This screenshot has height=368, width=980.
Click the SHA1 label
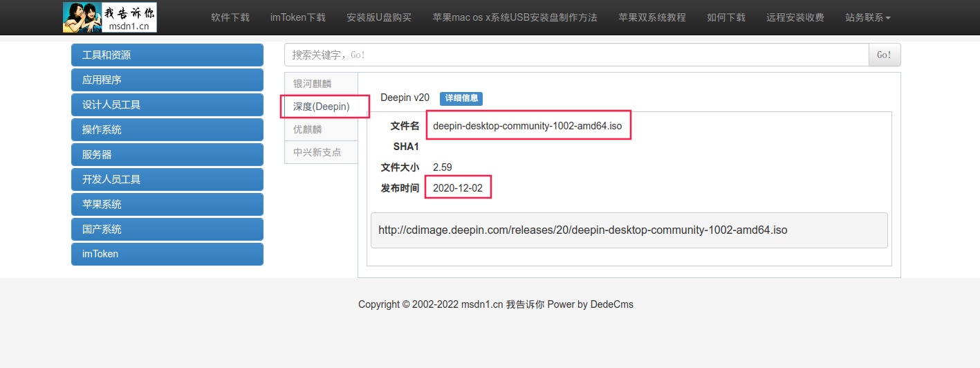click(406, 147)
